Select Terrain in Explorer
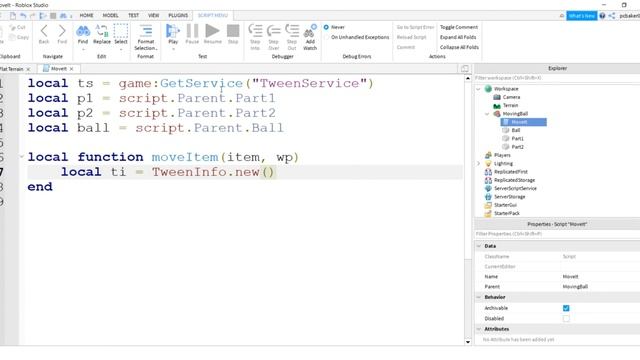The image size is (640, 360). [510, 105]
